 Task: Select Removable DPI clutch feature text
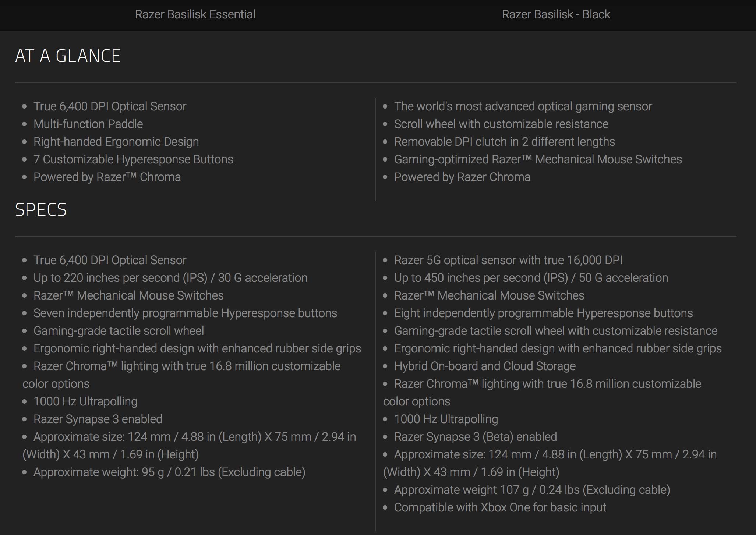pyautogui.click(x=504, y=142)
